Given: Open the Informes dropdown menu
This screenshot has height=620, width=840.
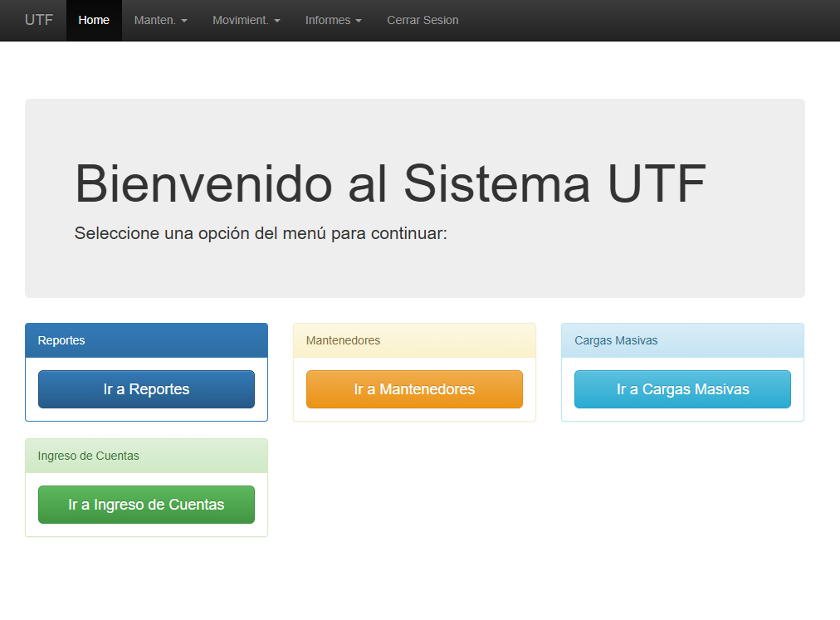Looking at the screenshot, I should pos(333,20).
